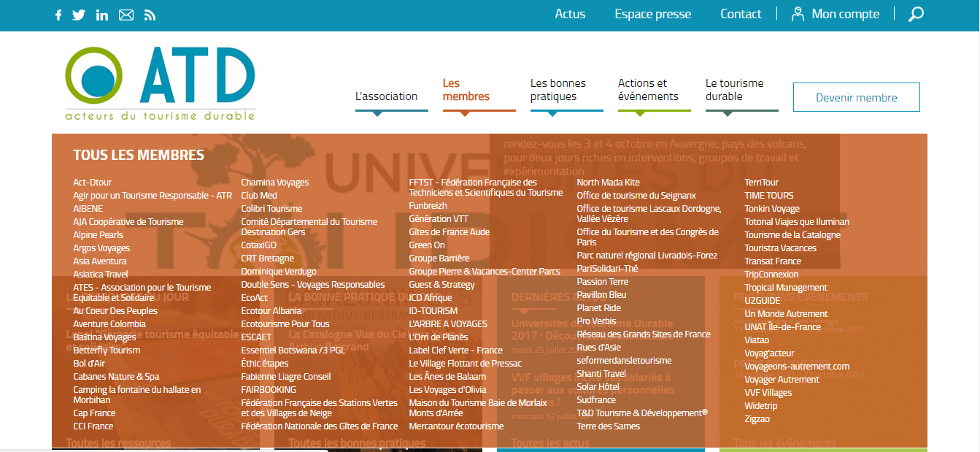Select Agir pour un Tourisme Responsable - ATR
Screen dimensions: 980x452
click(x=153, y=196)
